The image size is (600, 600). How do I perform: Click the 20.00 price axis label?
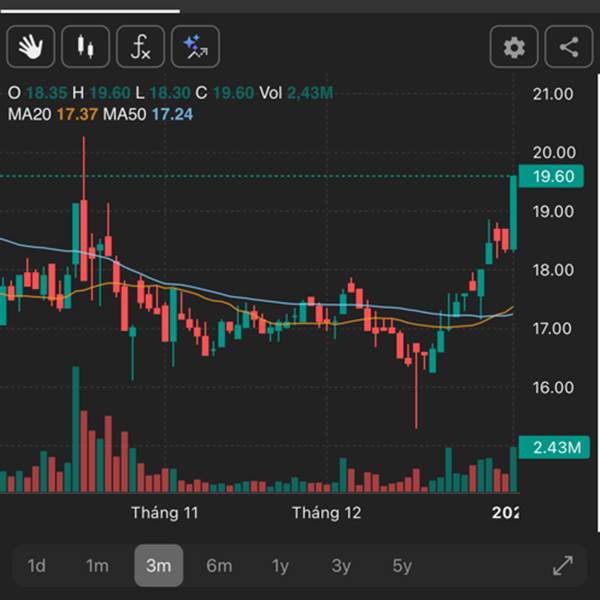coord(554,153)
